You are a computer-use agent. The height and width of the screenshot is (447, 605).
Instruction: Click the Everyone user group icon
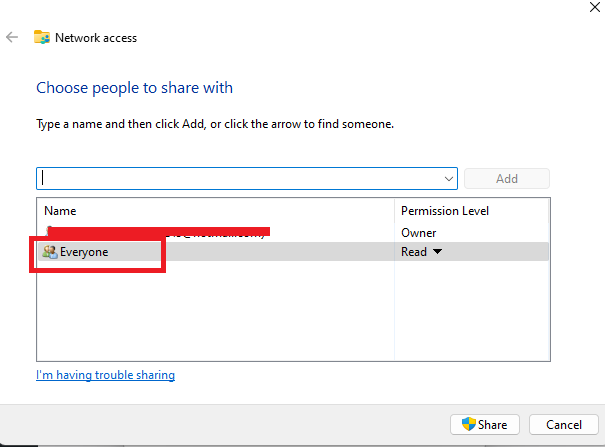click(49, 252)
